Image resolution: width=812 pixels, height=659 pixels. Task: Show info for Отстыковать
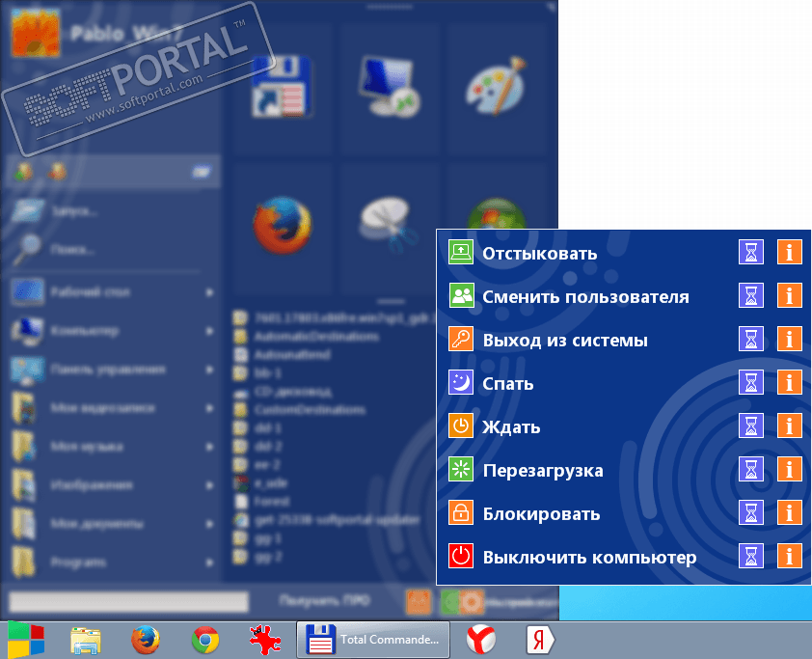(x=789, y=252)
